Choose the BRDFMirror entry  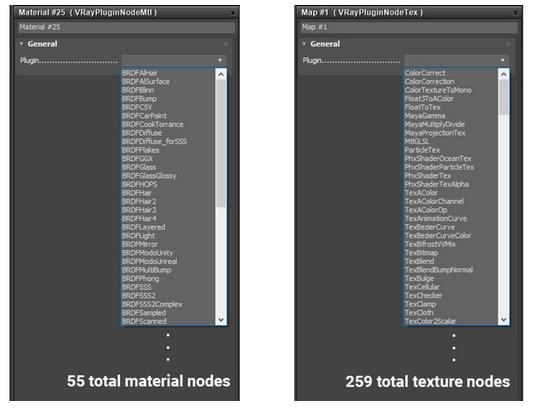(140, 244)
